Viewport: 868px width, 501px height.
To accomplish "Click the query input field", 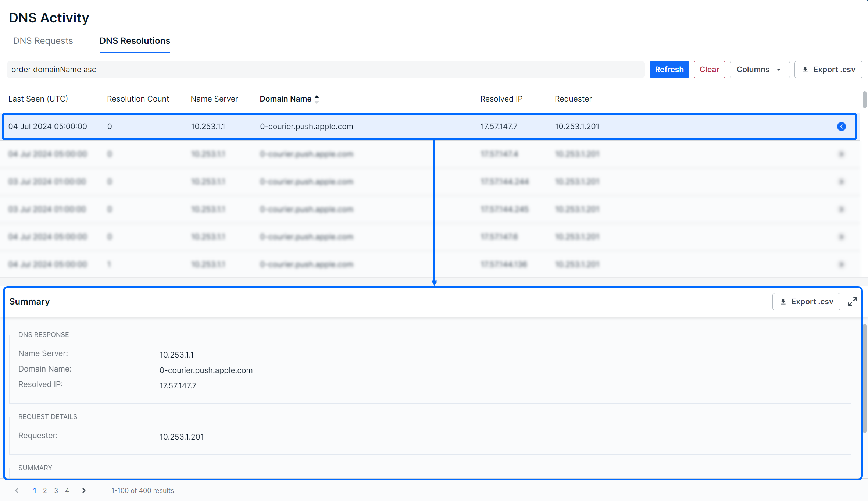I will [324, 70].
